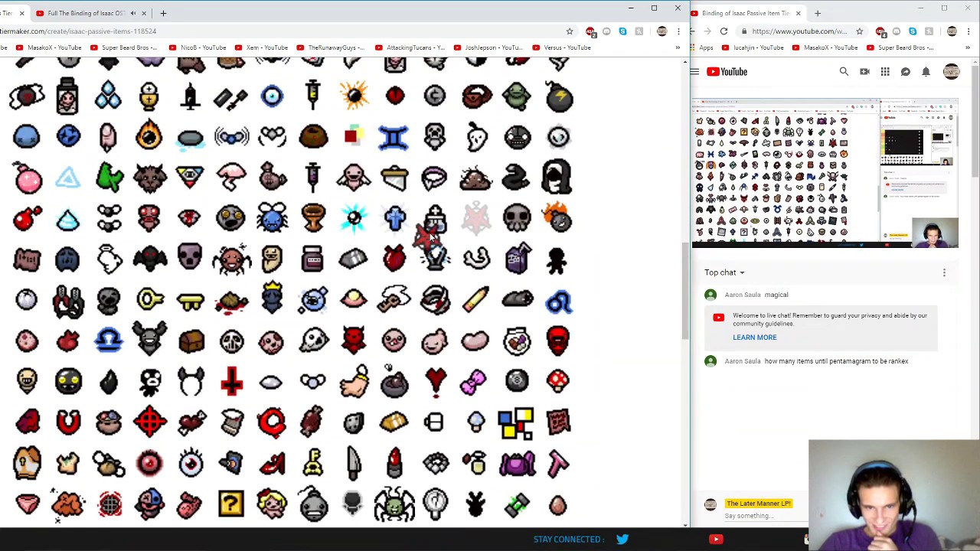This screenshot has width=980, height=551.
Task: Open YouTube notifications bell
Action: [x=926, y=72]
